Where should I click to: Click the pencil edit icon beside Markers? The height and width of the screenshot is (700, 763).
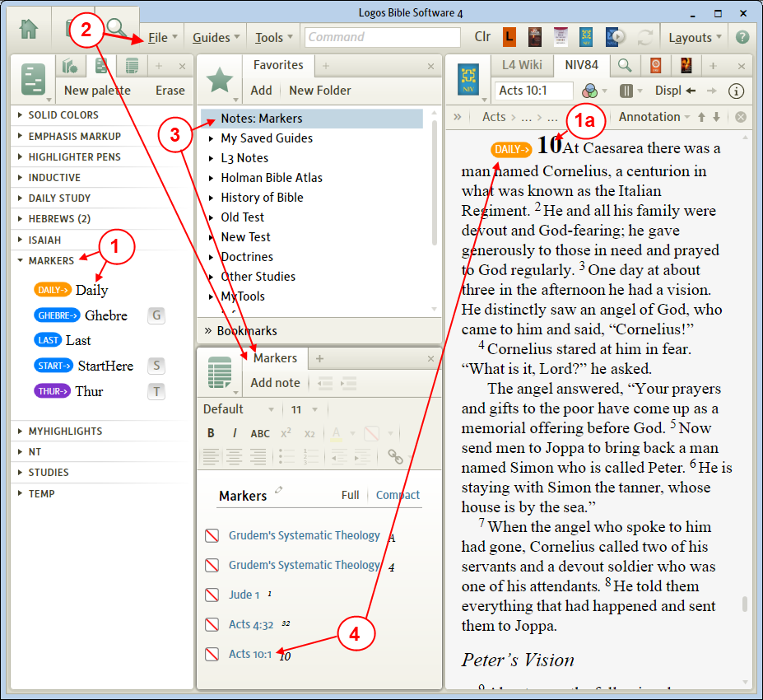(x=279, y=490)
